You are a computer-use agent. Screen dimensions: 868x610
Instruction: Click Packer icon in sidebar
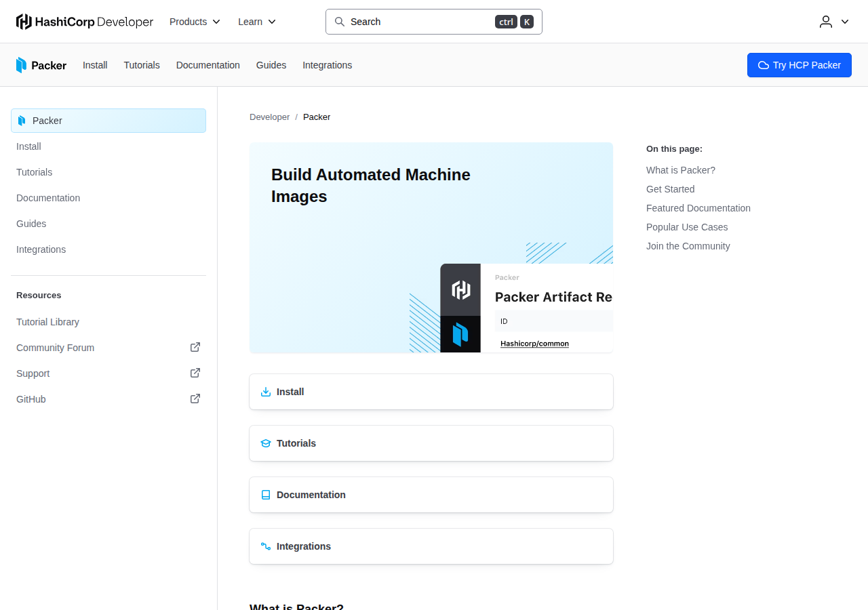[x=22, y=121]
